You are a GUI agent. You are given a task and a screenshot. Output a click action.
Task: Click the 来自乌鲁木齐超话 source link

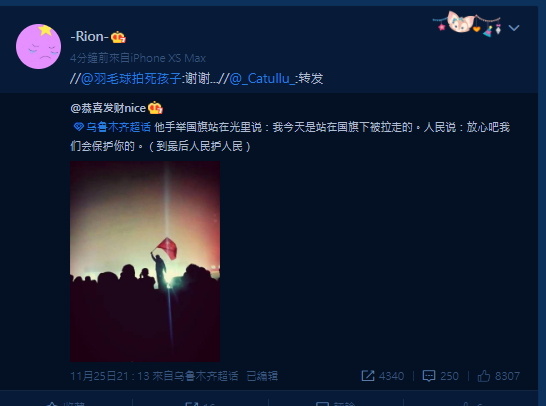(195, 376)
